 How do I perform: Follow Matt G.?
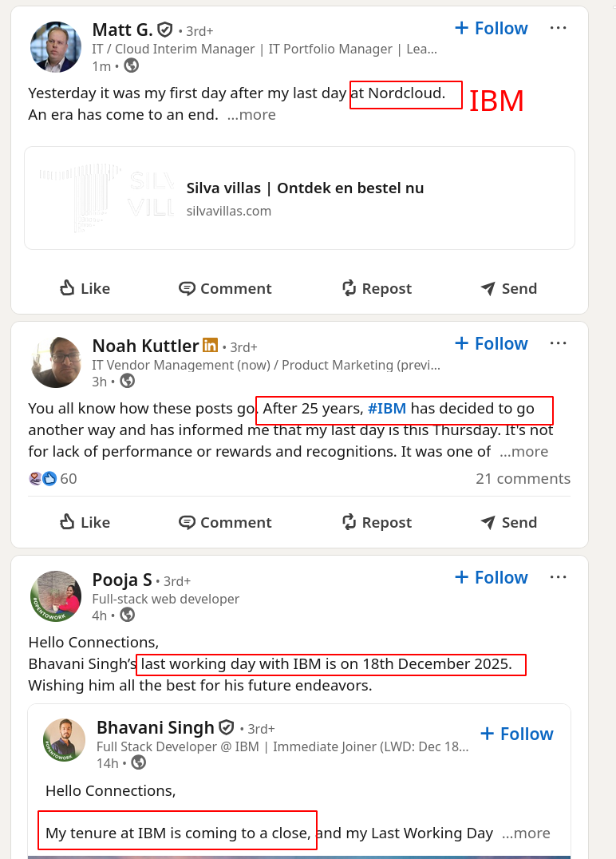pos(491,28)
